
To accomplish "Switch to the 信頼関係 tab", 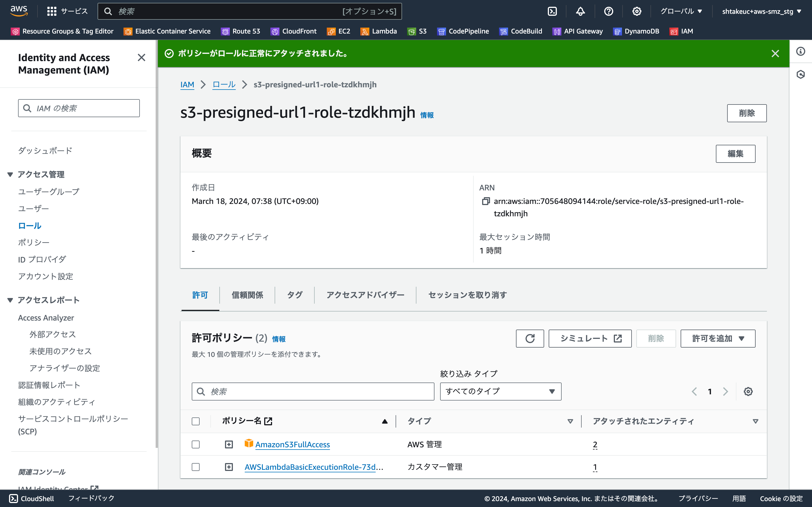I will (247, 295).
